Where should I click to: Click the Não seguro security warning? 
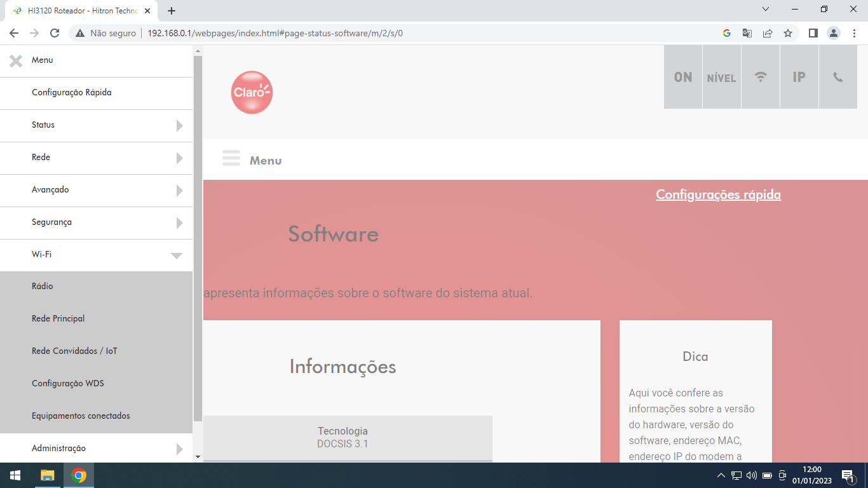pyautogui.click(x=105, y=33)
